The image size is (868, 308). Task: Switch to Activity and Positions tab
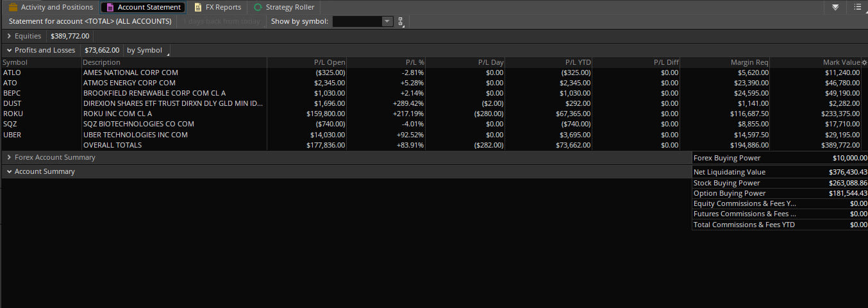pyautogui.click(x=51, y=7)
